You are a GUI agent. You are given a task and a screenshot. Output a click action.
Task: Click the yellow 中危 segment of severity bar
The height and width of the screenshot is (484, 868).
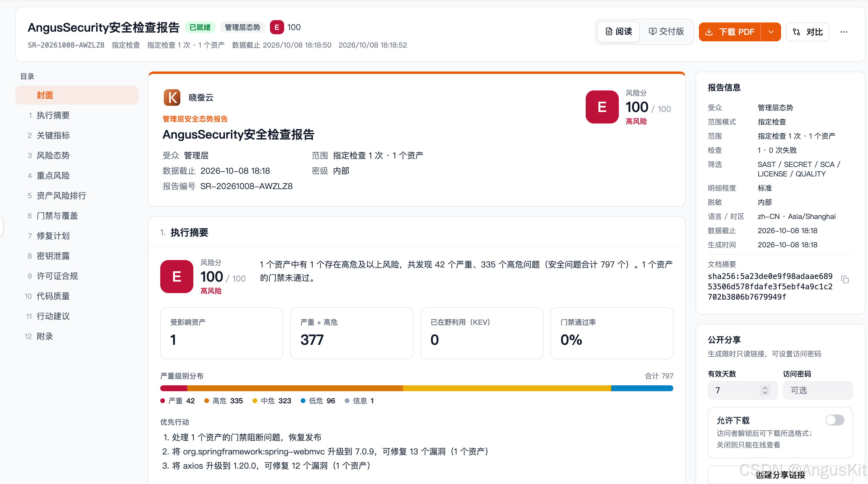(x=507, y=388)
